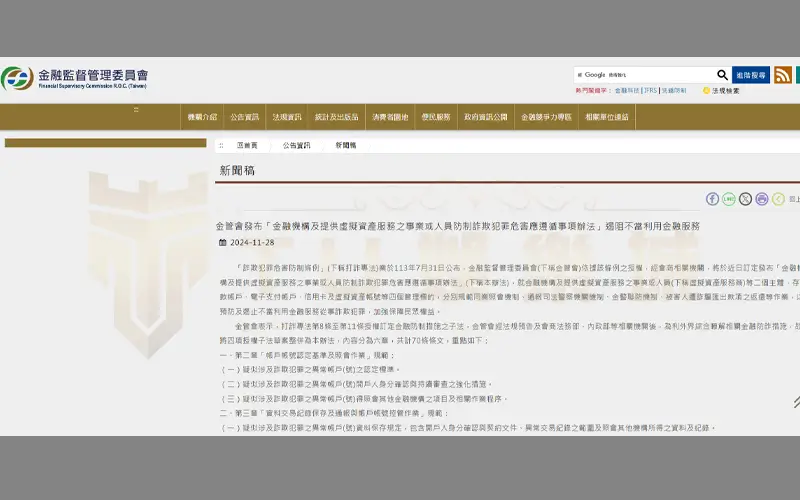Click the back arrow icon

click(778, 199)
